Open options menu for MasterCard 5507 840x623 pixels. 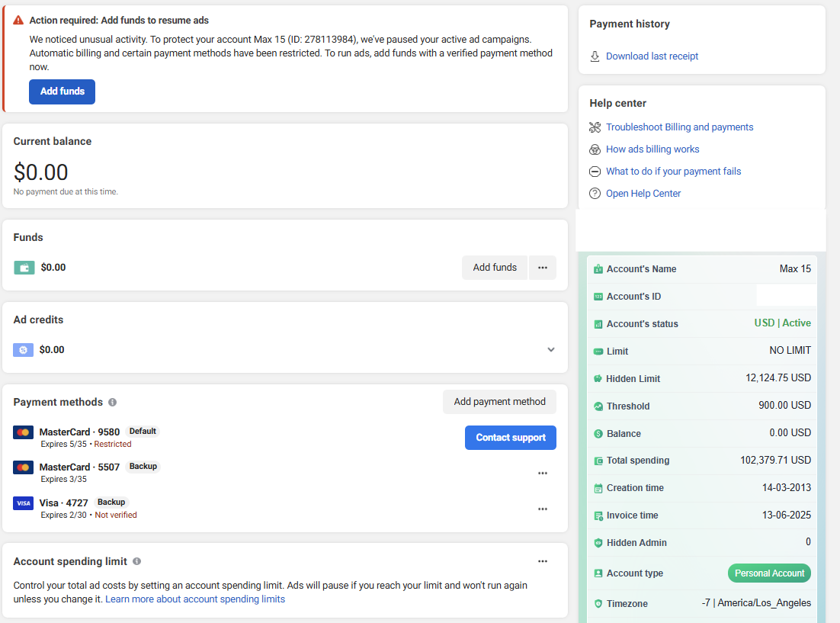543,473
